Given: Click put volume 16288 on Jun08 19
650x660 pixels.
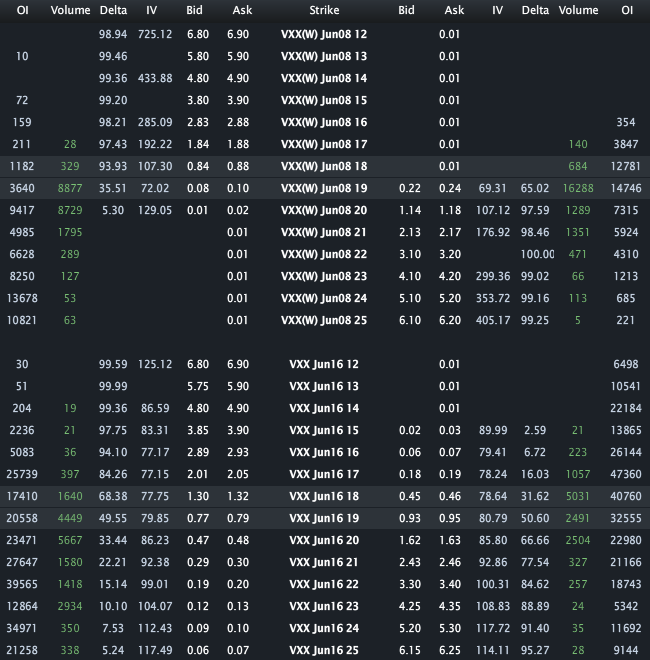Looking at the screenshot, I should (578, 188).
